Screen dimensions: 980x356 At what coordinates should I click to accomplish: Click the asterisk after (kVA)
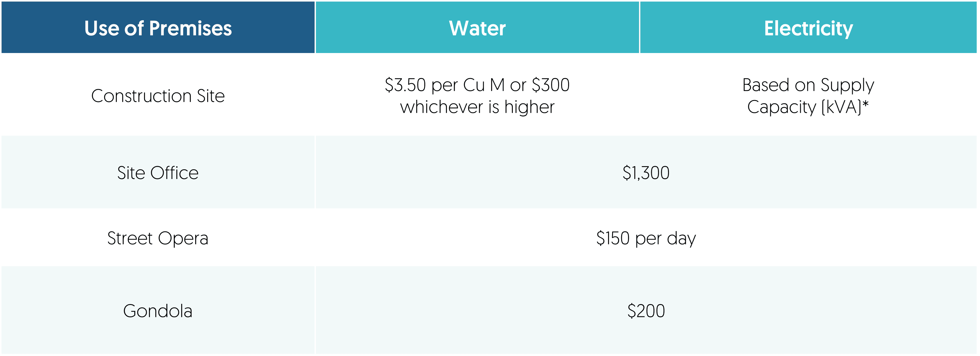(x=866, y=103)
